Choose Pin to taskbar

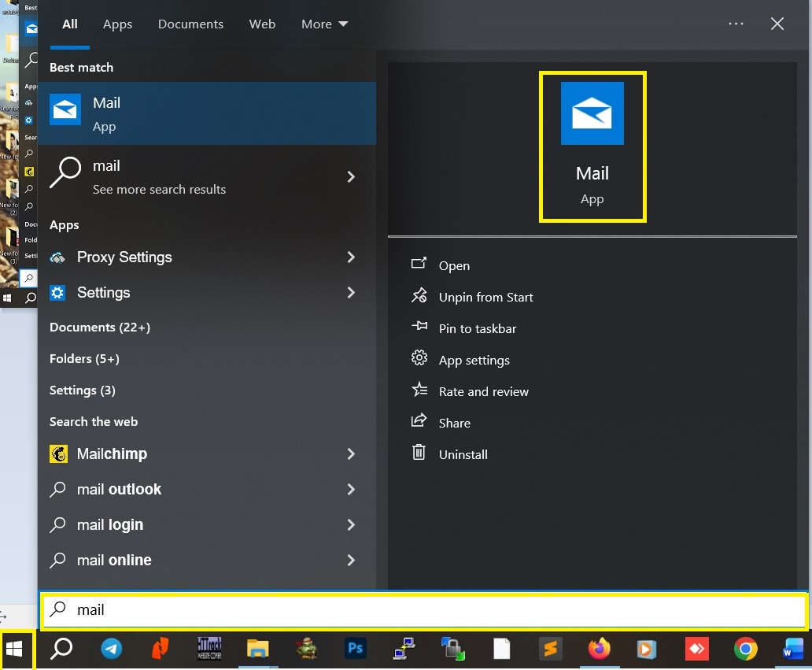(x=478, y=329)
